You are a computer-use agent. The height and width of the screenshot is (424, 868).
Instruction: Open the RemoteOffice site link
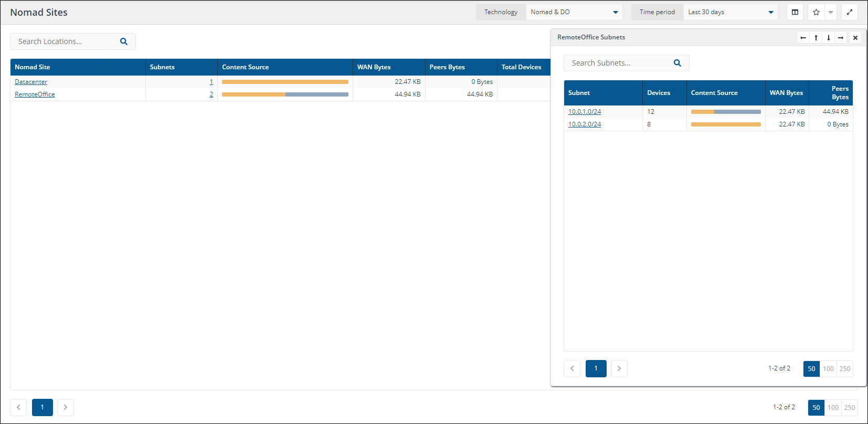coord(35,94)
